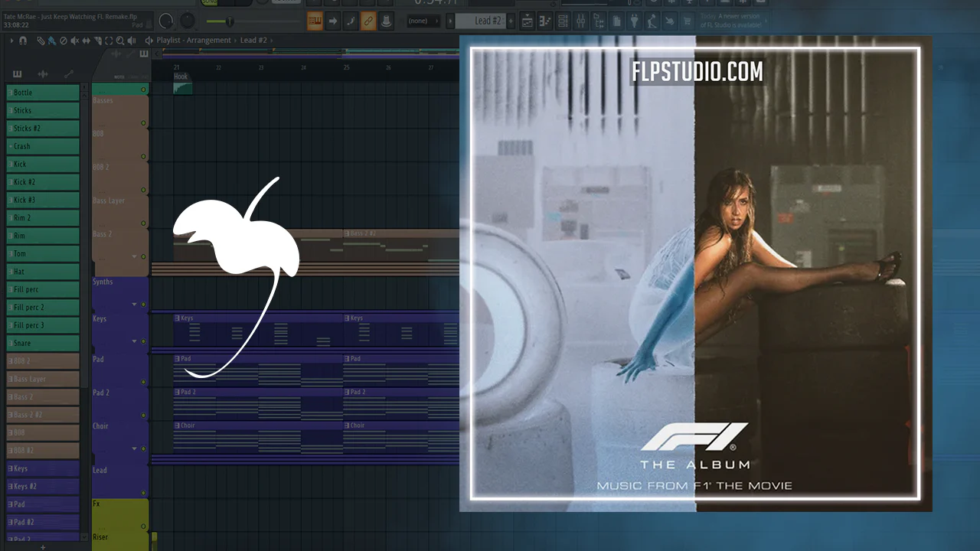Select the Playback speaker tool
The width and height of the screenshot is (980, 551).
pyautogui.click(x=132, y=40)
